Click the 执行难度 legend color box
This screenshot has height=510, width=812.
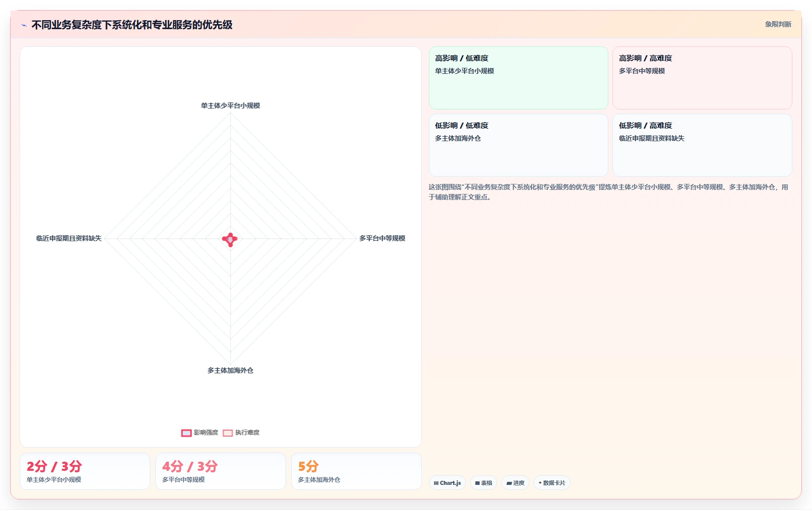(x=228, y=433)
